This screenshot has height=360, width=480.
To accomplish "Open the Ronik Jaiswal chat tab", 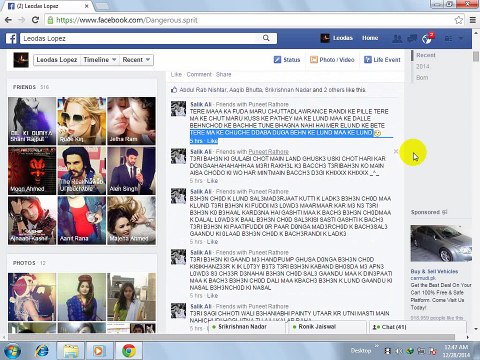I will point(327,327).
